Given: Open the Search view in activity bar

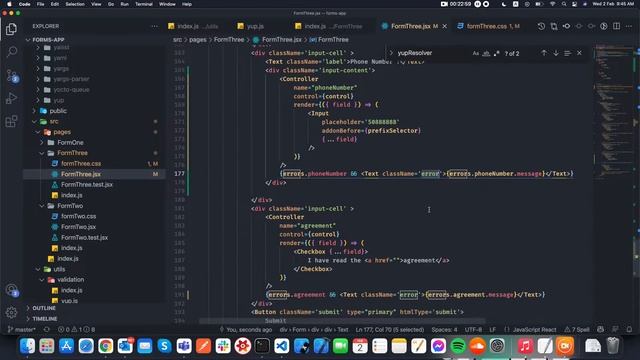Looking at the screenshot, I should click(11, 52).
